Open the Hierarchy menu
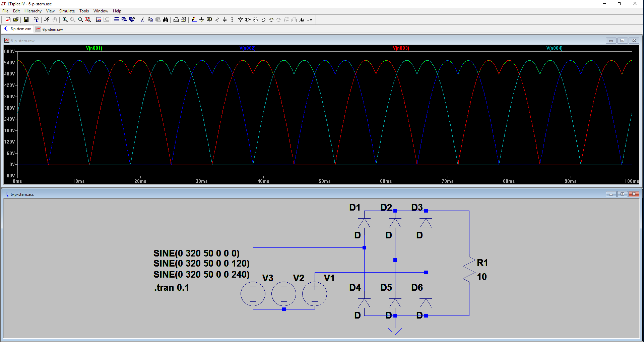Image resolution: width=644 pixels, height=342 pixels. pos(33,11)
